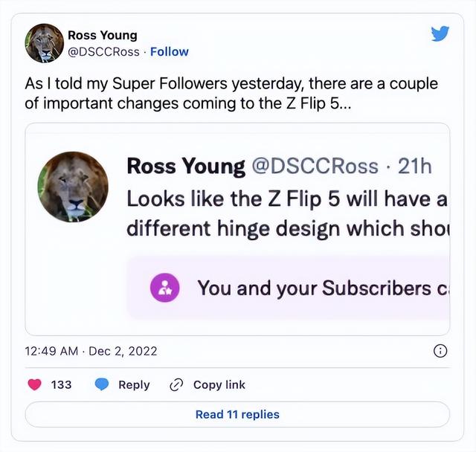
Task: Click the Ross Young name in tweet header
Action: click(x=103, y=35)
